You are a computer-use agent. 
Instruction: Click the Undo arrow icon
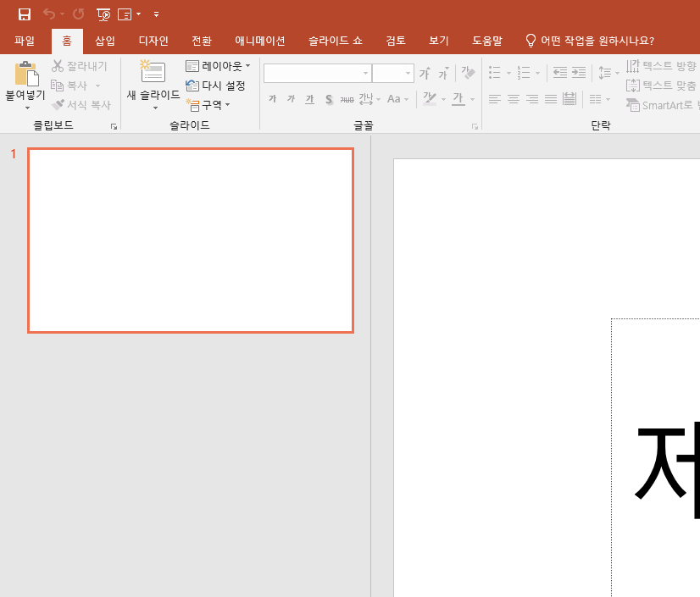(x=49, y=14)
